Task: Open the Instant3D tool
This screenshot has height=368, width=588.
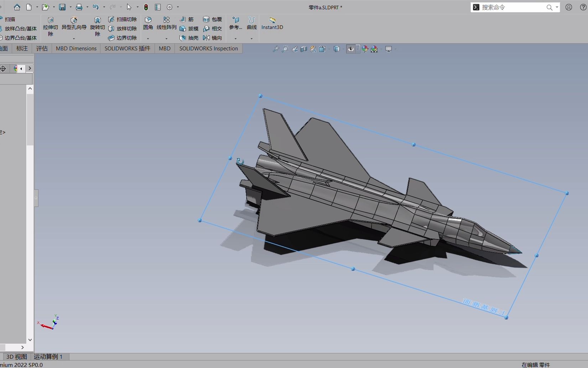Action: (272, 24)
